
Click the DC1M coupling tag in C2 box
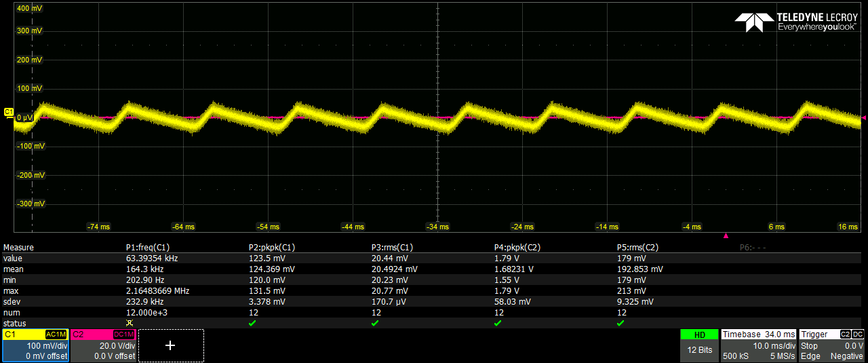[x=123, y=335]
